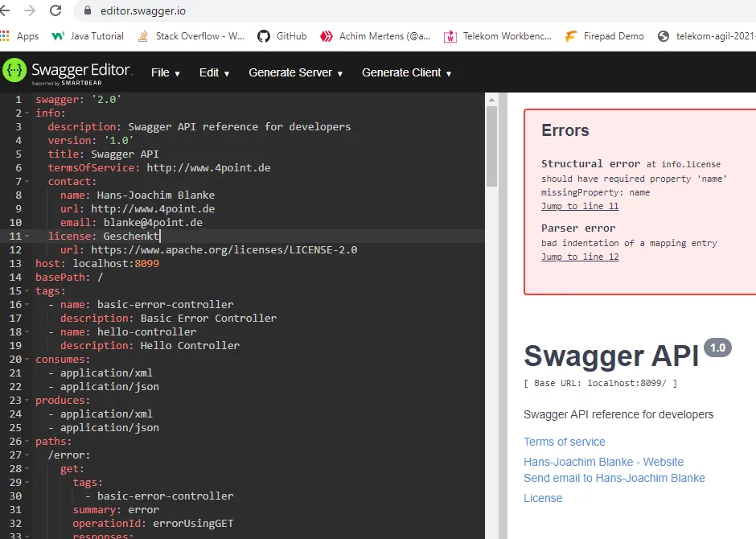Open the License link in preview

pyautogui.click(x=543, y=498)
